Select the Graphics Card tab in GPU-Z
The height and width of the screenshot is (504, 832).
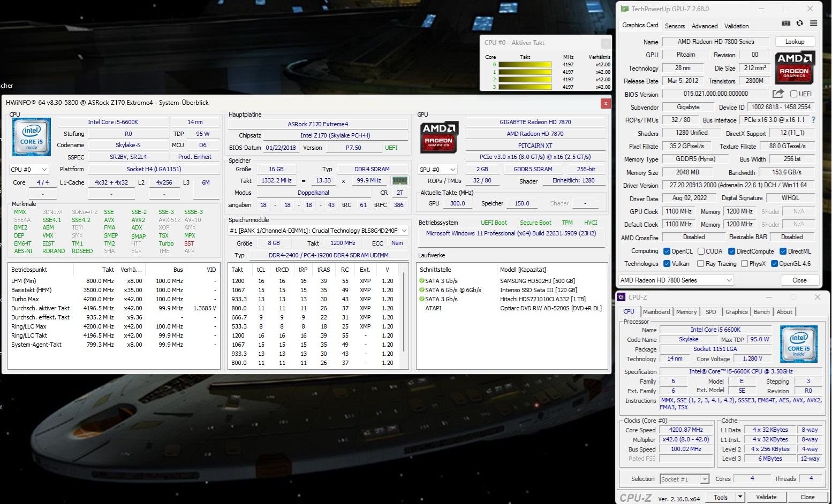pos(640,25)
